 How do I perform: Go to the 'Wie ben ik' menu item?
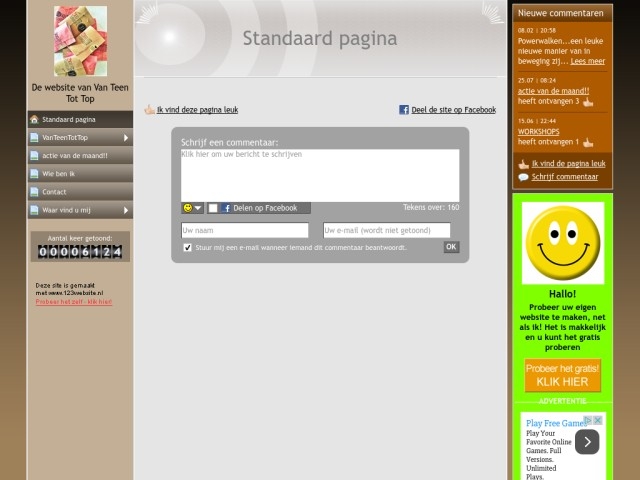pyautogui.click(x=58, y=174)
